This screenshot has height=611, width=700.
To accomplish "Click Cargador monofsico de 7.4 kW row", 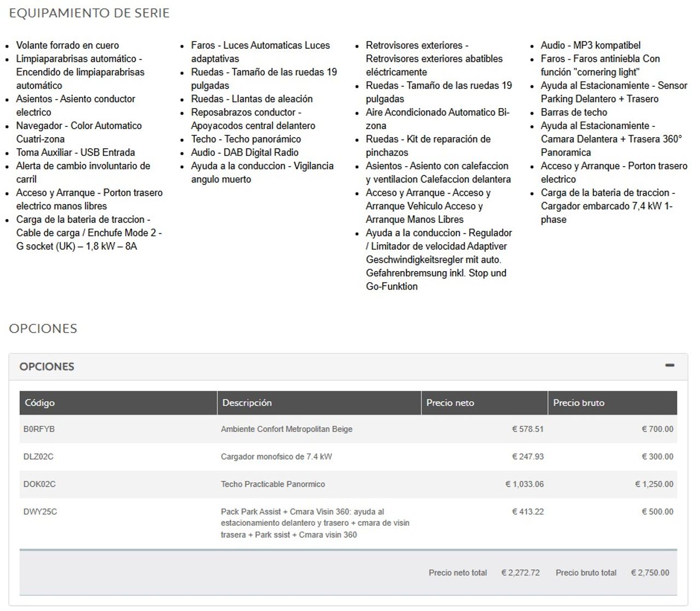I will click(x=276, y=456).
